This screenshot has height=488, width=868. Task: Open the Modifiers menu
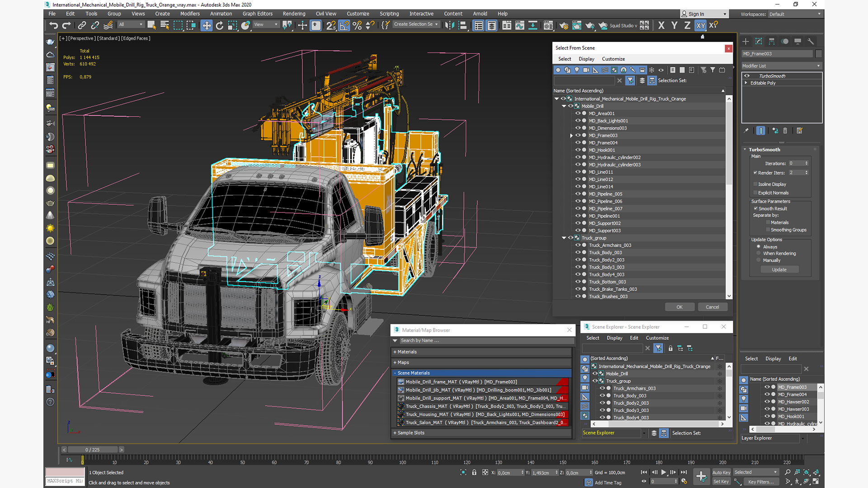pyautogui.click(x=190, y=14)
